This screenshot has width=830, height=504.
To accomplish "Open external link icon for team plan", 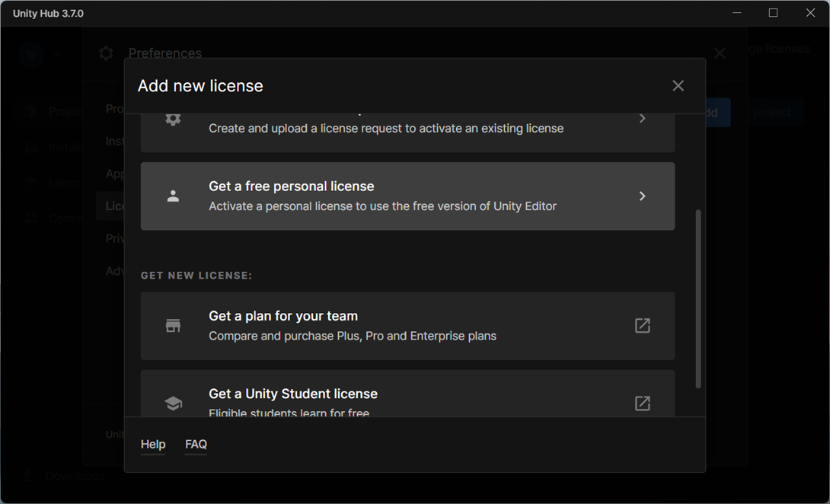I will tap(642, 326).
